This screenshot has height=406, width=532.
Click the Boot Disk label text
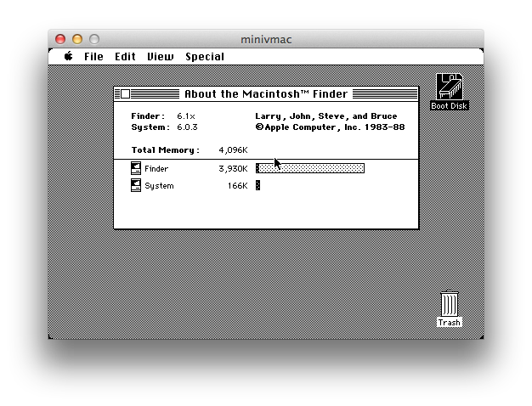coord(449,106)
